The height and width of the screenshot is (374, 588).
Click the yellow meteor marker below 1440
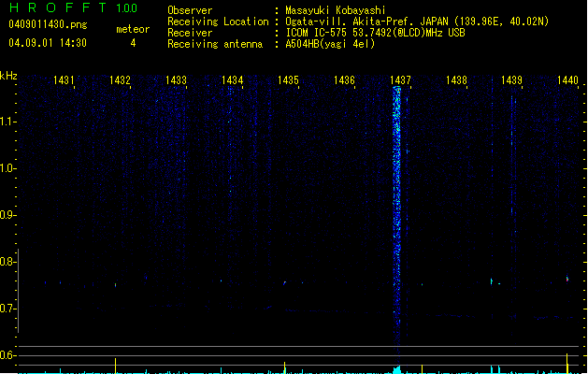pos(567,363)
